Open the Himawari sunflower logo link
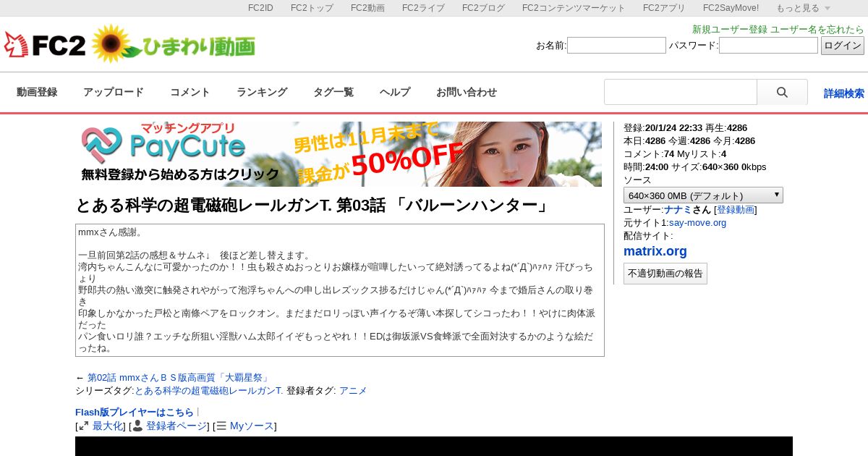The width and height of the screenshot is (868, 456). pos(174,44)
